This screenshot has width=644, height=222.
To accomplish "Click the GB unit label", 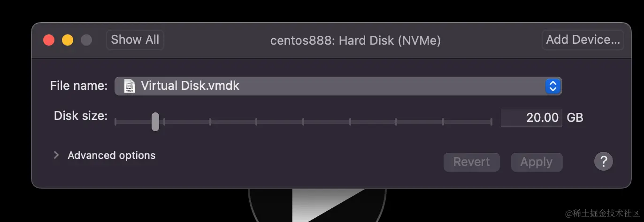I will tap(575, 118).
